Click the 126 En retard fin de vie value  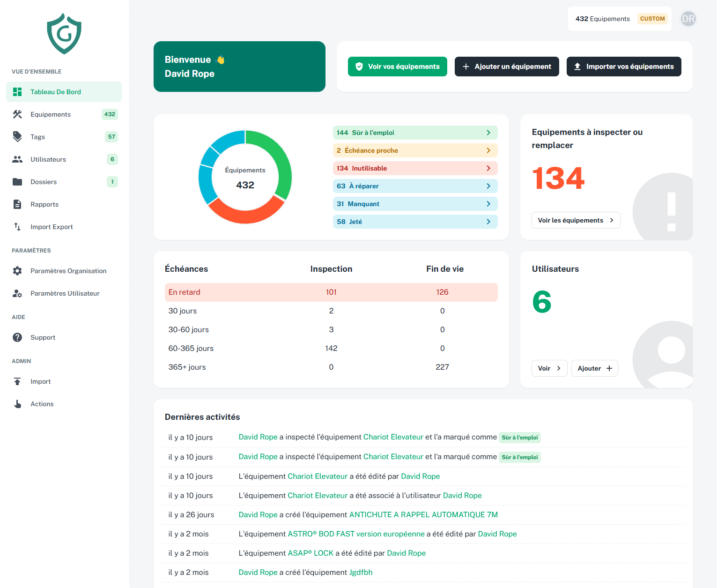pos(443,292)
